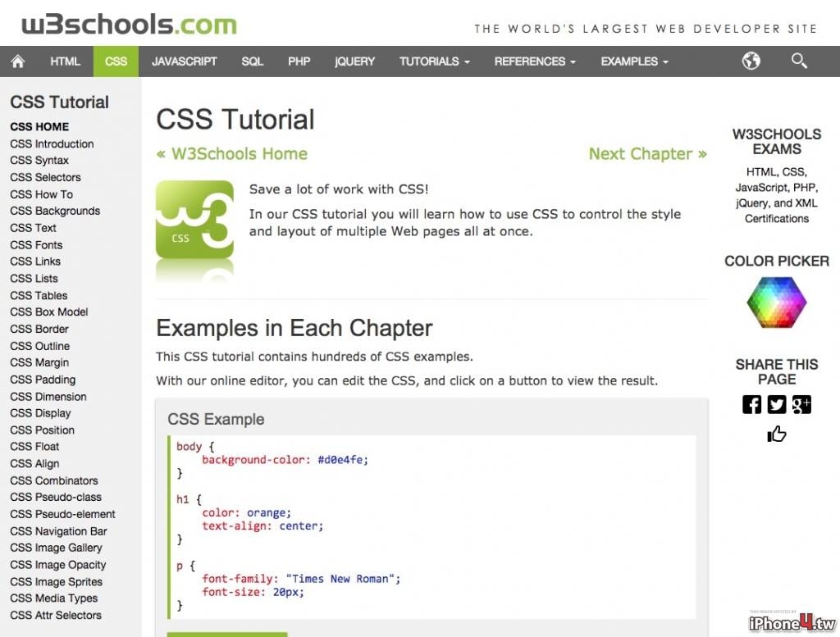Select the CSS tab in navbar

[116, 61]
